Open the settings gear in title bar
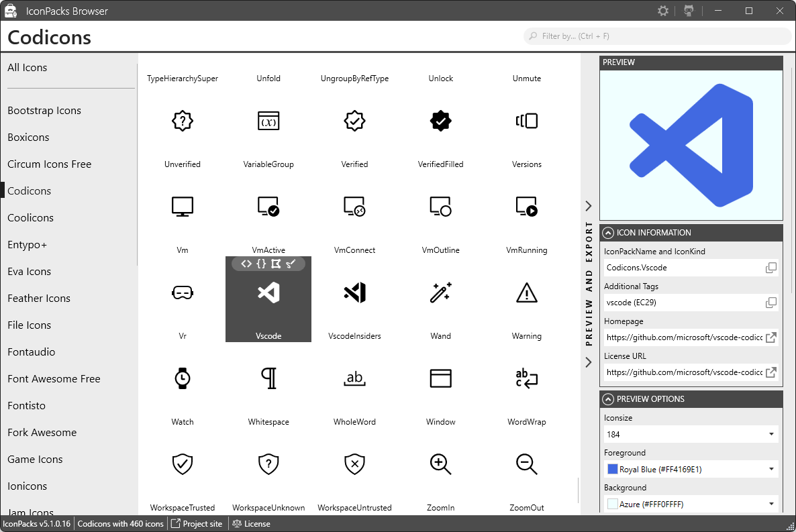The width and height of the screenshot is (796, 532). click(662, 11)
